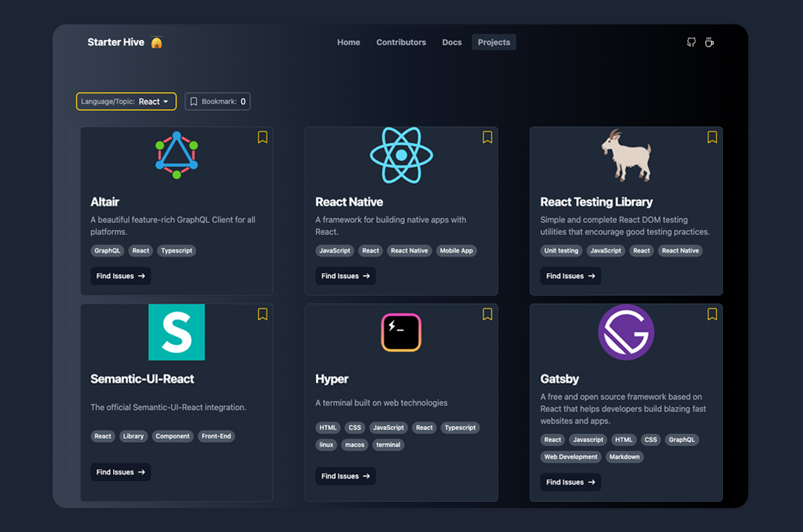Click the React Native card title
This screenshot has height=532, width=803.
click(x=350, y=201)
